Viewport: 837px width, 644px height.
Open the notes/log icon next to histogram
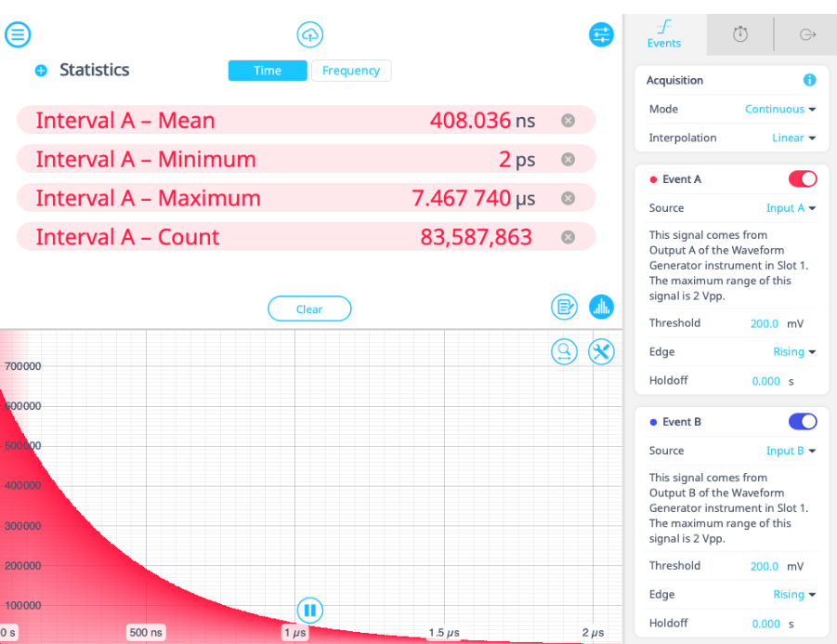(564, 307)
